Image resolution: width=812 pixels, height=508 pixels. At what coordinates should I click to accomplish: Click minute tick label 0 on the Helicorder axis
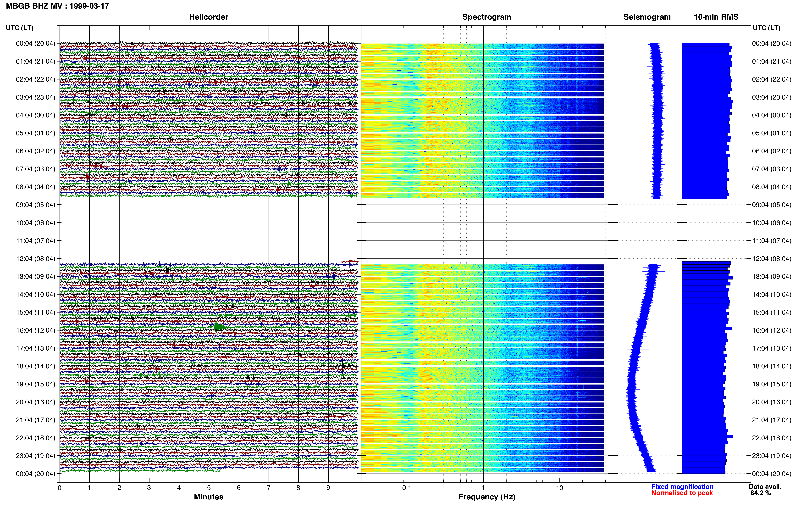[59, 487]
